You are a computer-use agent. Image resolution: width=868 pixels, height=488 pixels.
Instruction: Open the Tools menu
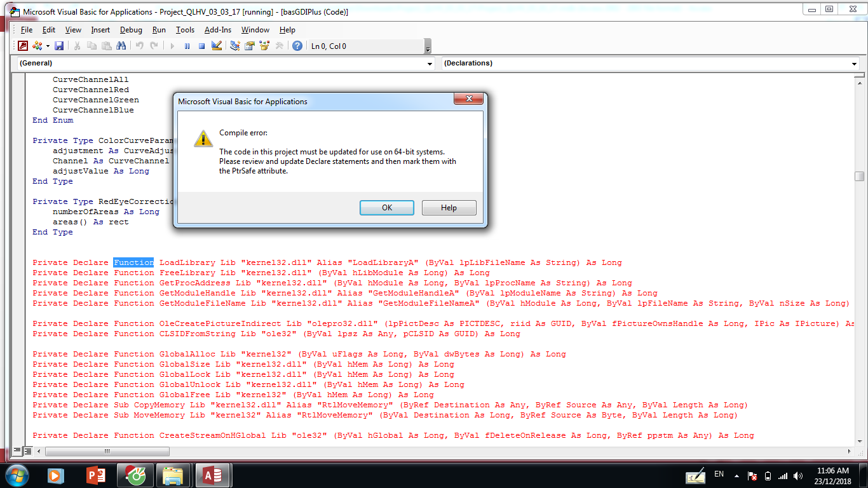(185, 30)
